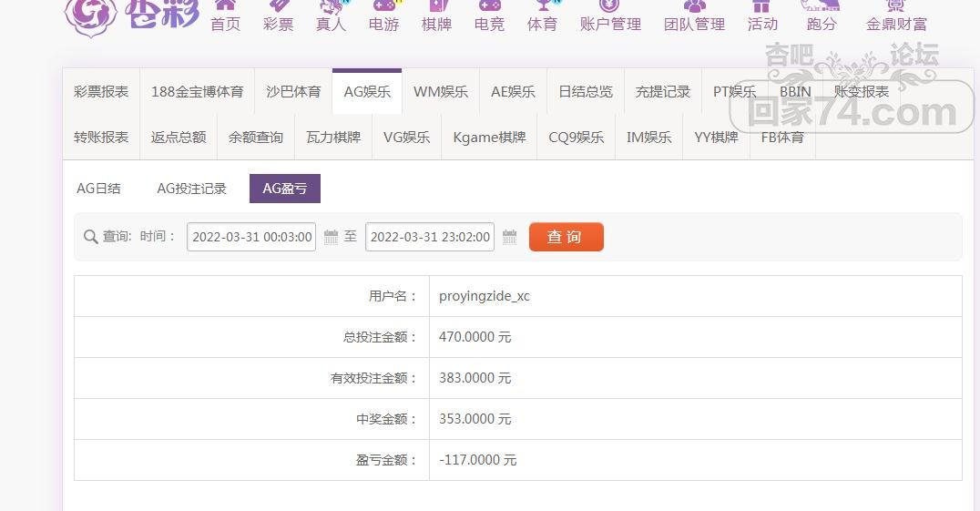Click the 真人 navigation icon

pyautogui.click(x=331, y=5)
